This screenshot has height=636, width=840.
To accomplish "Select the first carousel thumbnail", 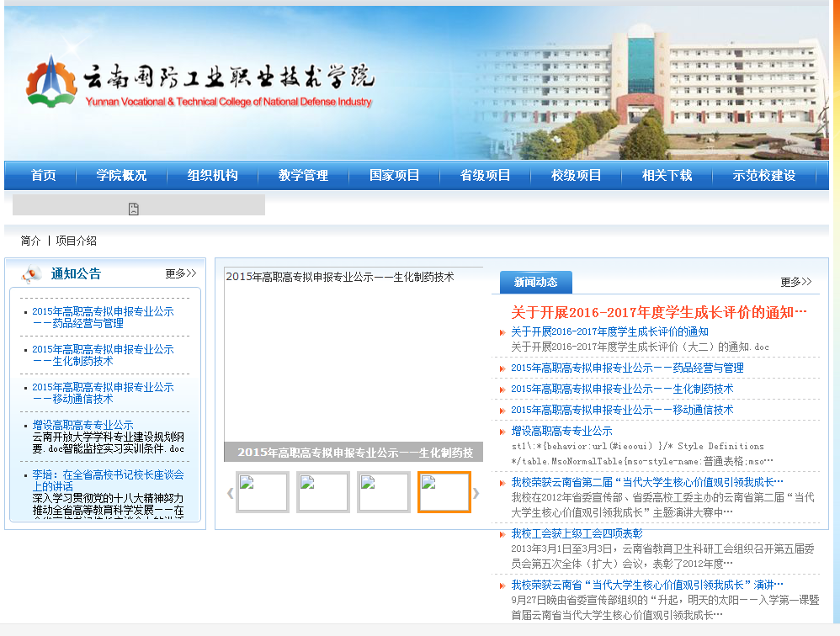I will point(262,492).
